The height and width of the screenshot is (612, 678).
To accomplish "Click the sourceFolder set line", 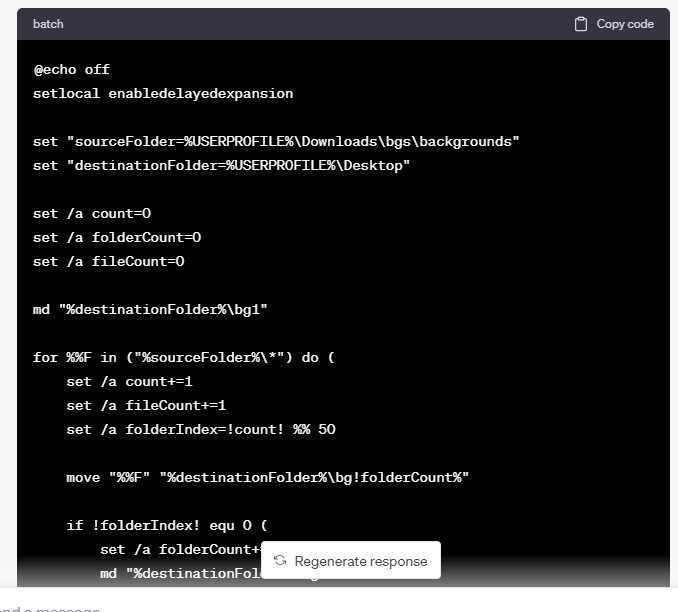I will tap(276, 142).
